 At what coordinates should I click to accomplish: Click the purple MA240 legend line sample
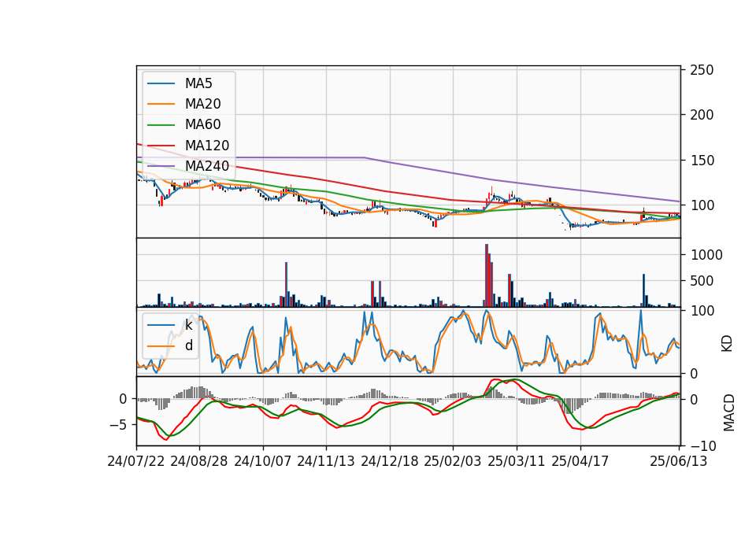tap(161, 166)
